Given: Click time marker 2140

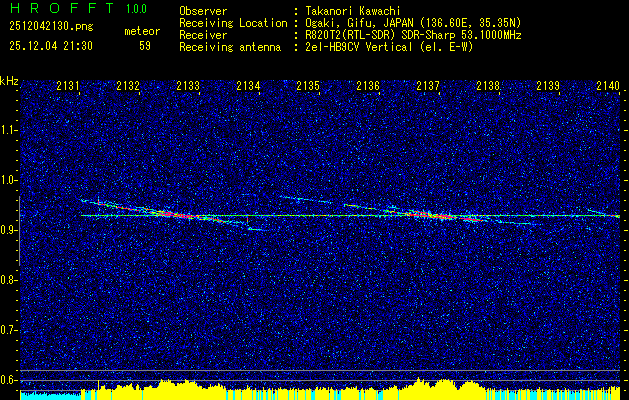Looking at the screenshot, I should tap(608, 86).
